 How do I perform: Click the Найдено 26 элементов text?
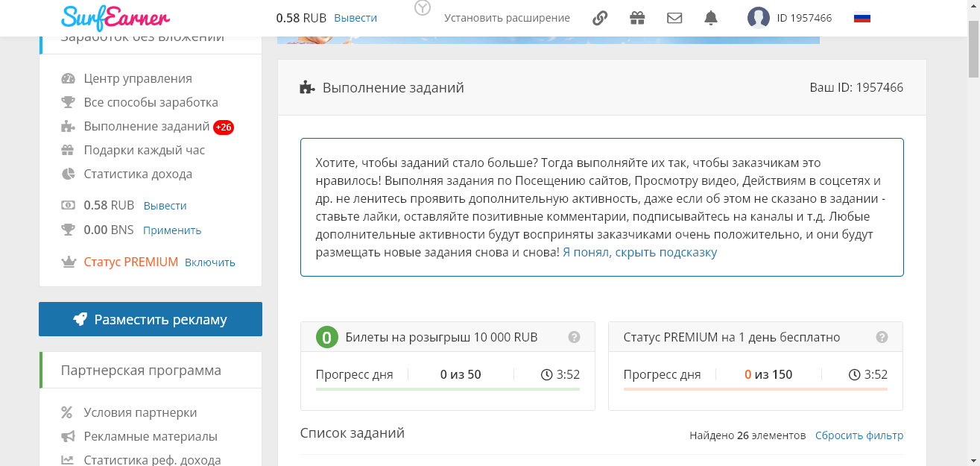(x=747, y=435)
